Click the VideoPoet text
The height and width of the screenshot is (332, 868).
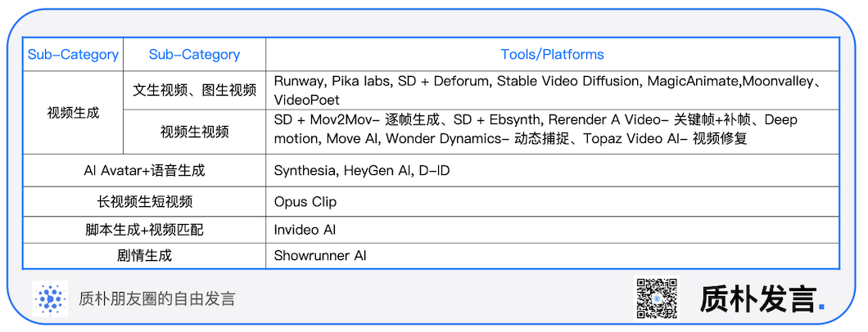tap(307, 100)
